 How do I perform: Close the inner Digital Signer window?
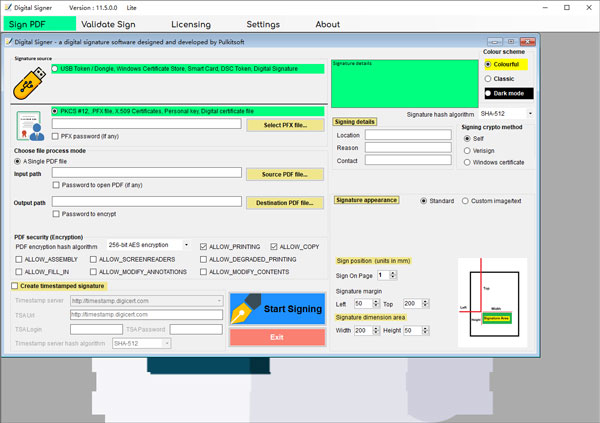coord(528,42)
